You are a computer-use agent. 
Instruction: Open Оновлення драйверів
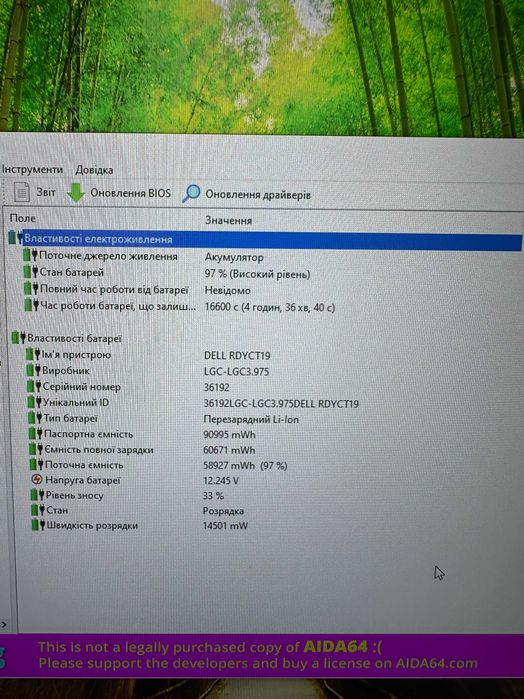[x=258, y=195]
